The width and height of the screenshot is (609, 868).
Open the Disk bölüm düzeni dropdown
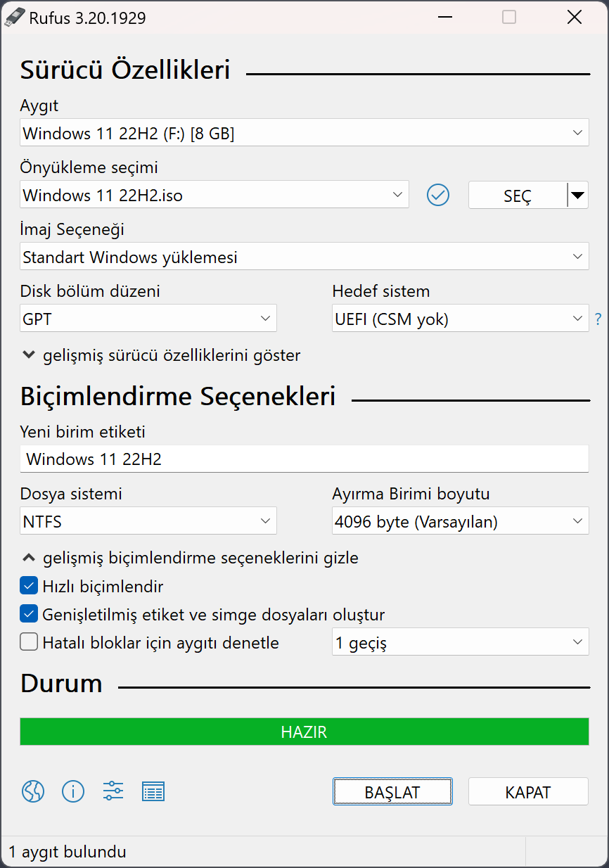148,318
